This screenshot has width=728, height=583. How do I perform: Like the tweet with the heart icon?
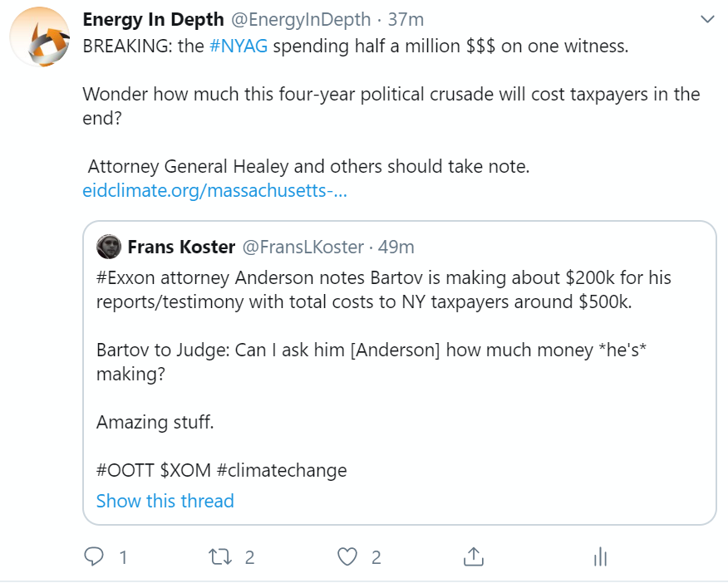pyautogui.click(x=348, y=556)
